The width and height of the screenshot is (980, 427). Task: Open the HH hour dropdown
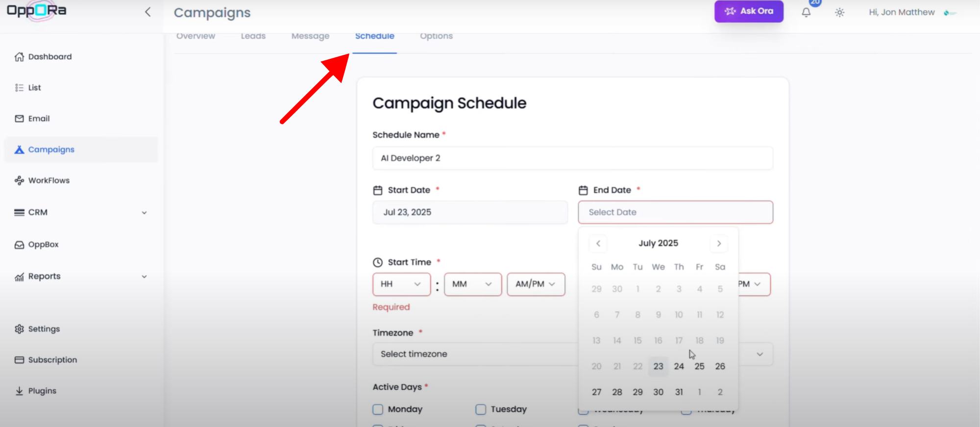pyautogui.click(x=401, y=284)
